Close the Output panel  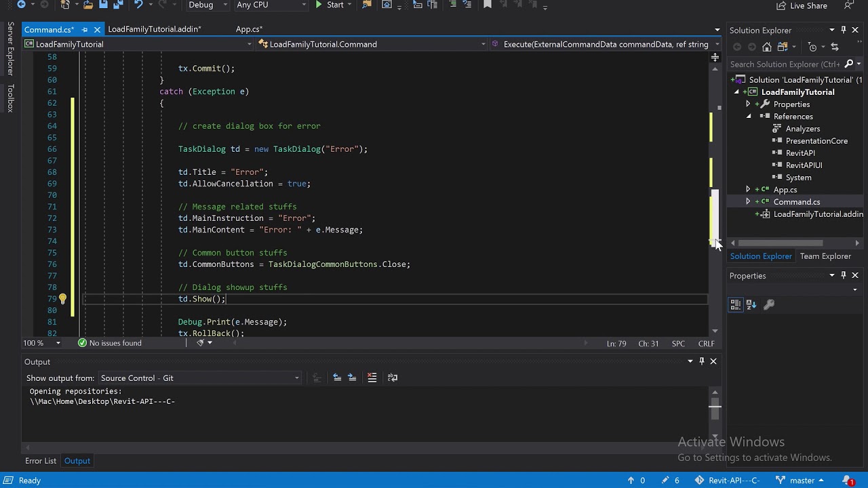(x=713, y=361)
